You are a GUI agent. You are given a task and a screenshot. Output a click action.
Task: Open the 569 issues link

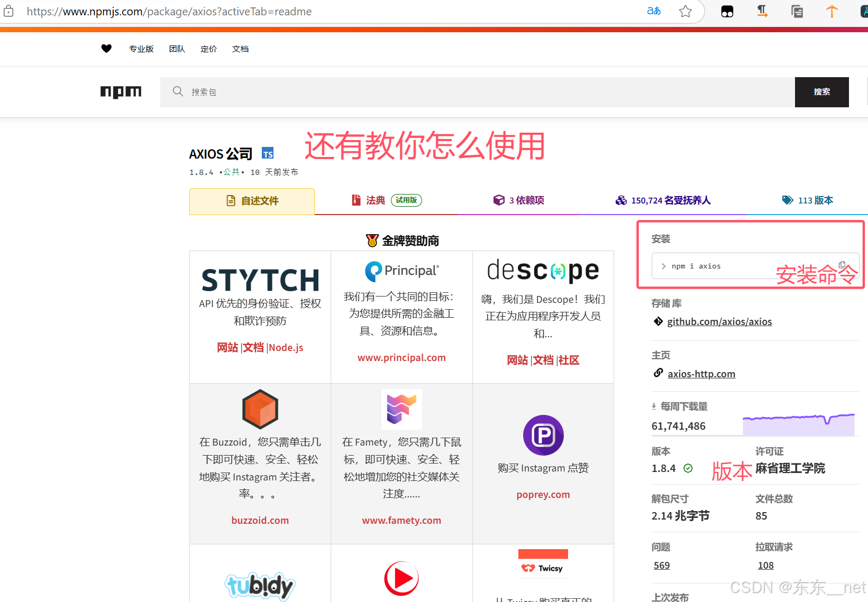coord(662,566)
